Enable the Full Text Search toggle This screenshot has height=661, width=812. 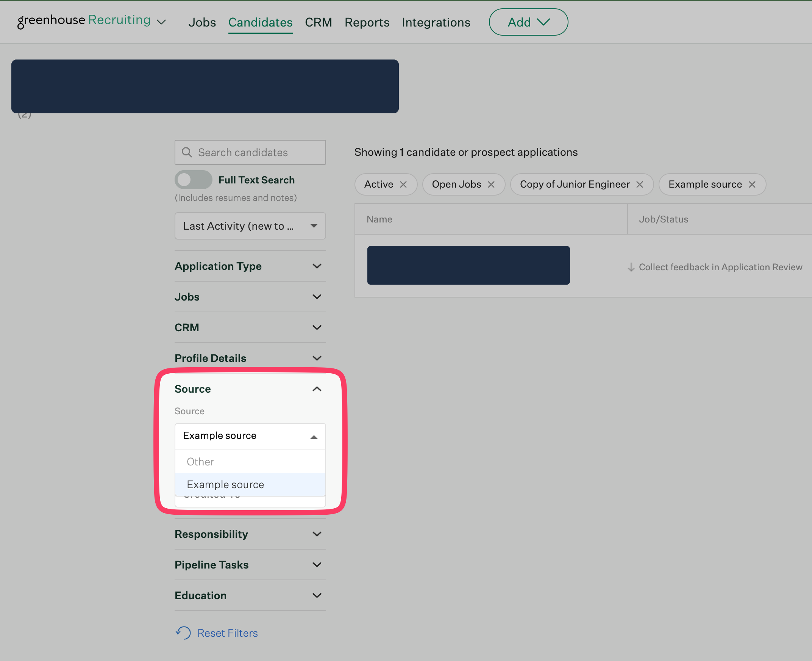click(193, 180)
